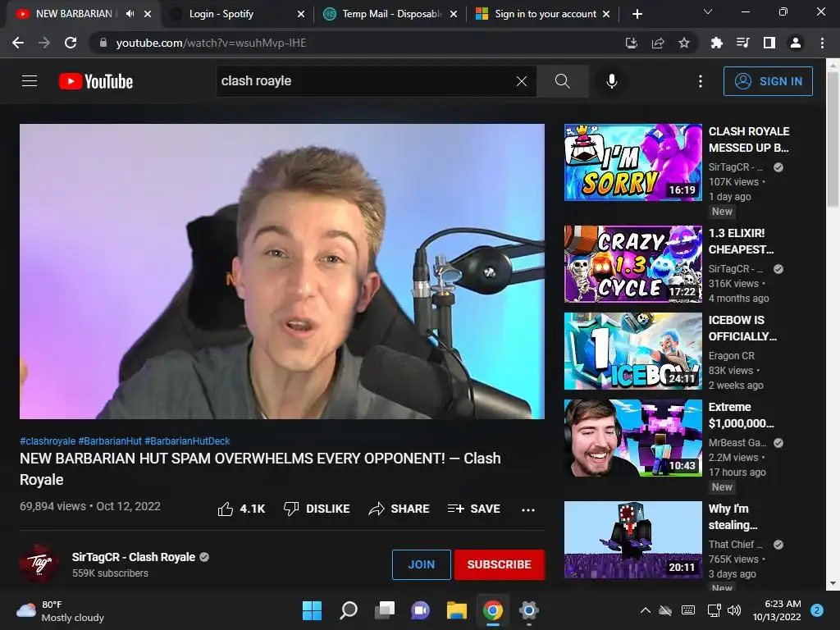Click the install app icon in address bar
Image resolution: width=840 pixels, height=630 pixels.
tap(631, 43)
